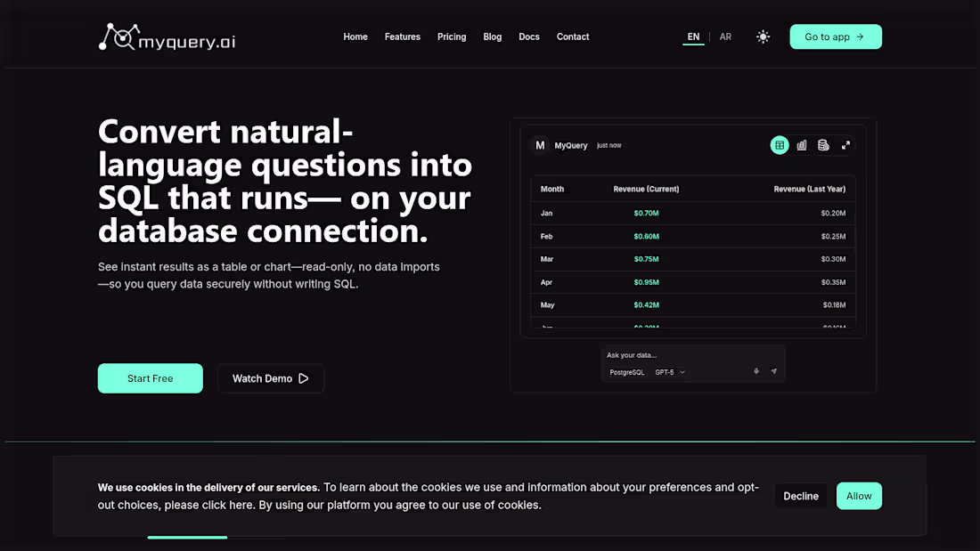Screen dimensions: 980x551
Task: Click the $0.42M value in May row
Action: click(646, 304)
